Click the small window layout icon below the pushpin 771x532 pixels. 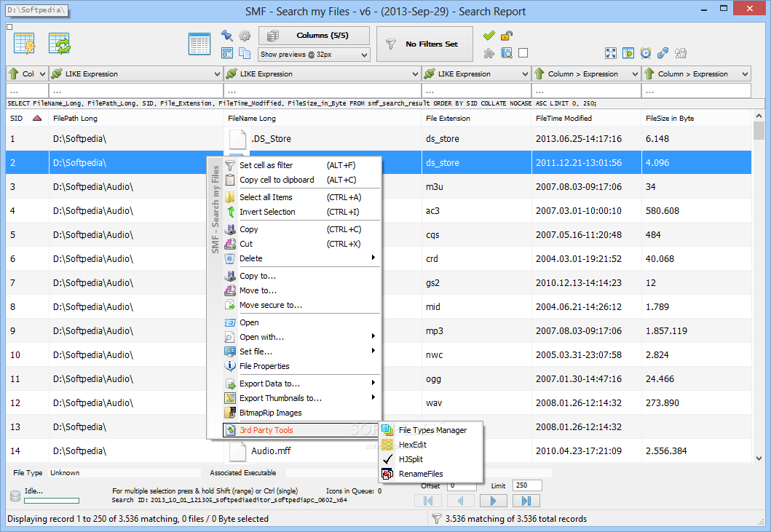226,53
